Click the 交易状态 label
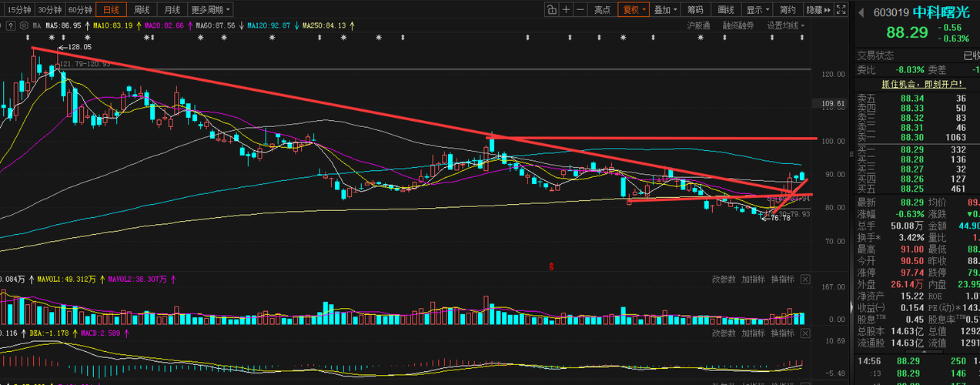This screenshot has width=980, height=385. point(876,55)
